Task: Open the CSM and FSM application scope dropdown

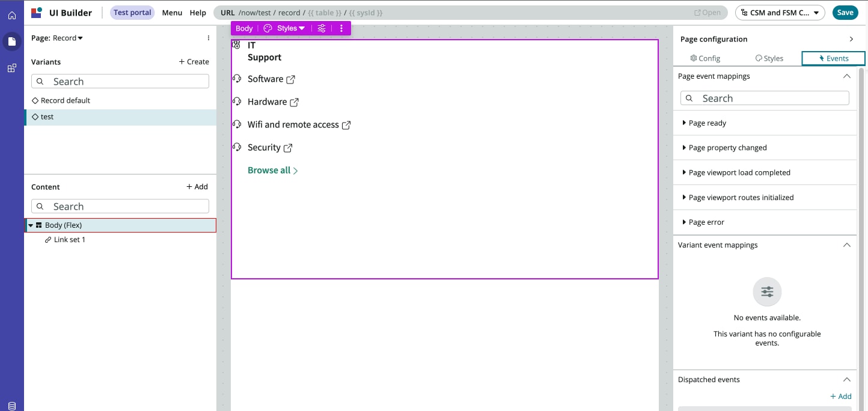Action: tap(780, 13)
